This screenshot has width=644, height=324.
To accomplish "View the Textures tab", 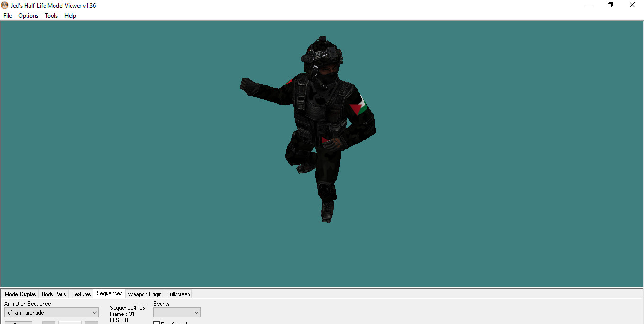I will click(81, 294).
